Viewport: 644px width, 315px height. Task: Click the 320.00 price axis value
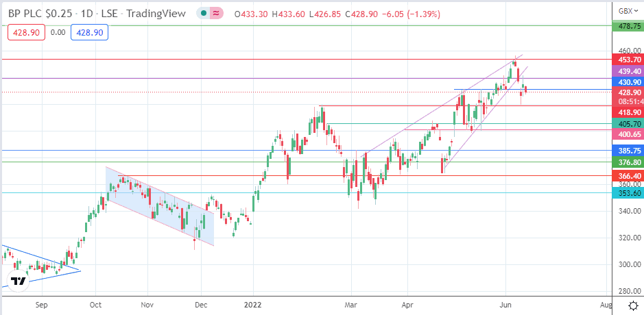[x=628, y=238]
